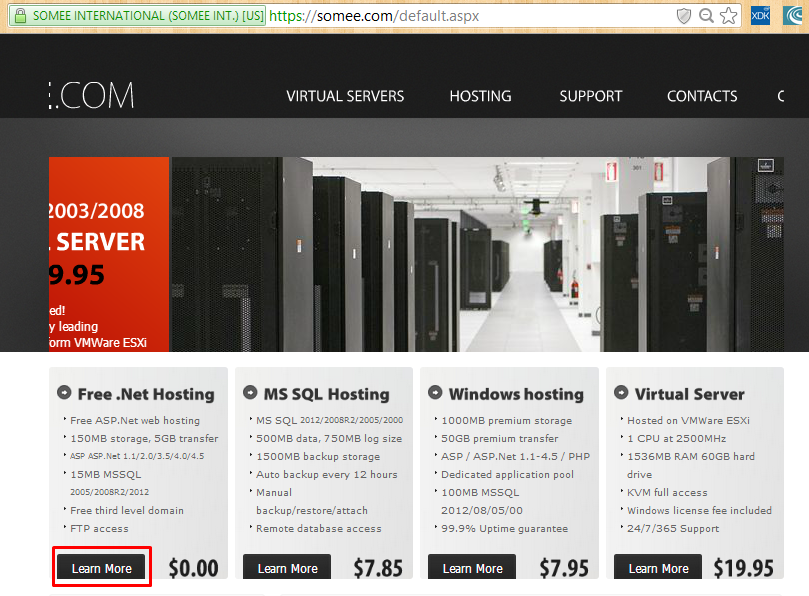This screenshot has width=809, height=596.
Task: Click '24/7/365 Support' text
Action: (673, 528)
